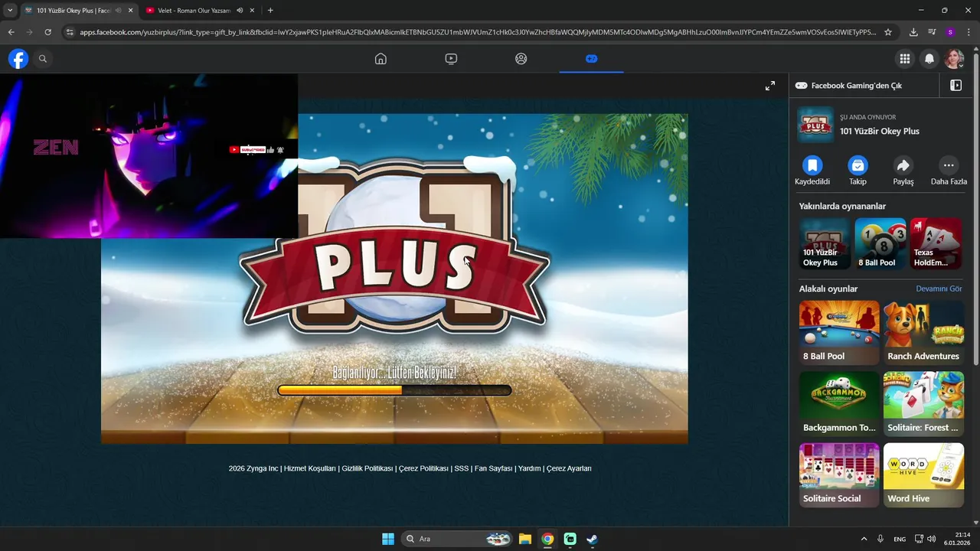Open the Facebook menu grid icon
The image size is (980, 551).
(x=905, y=58)
